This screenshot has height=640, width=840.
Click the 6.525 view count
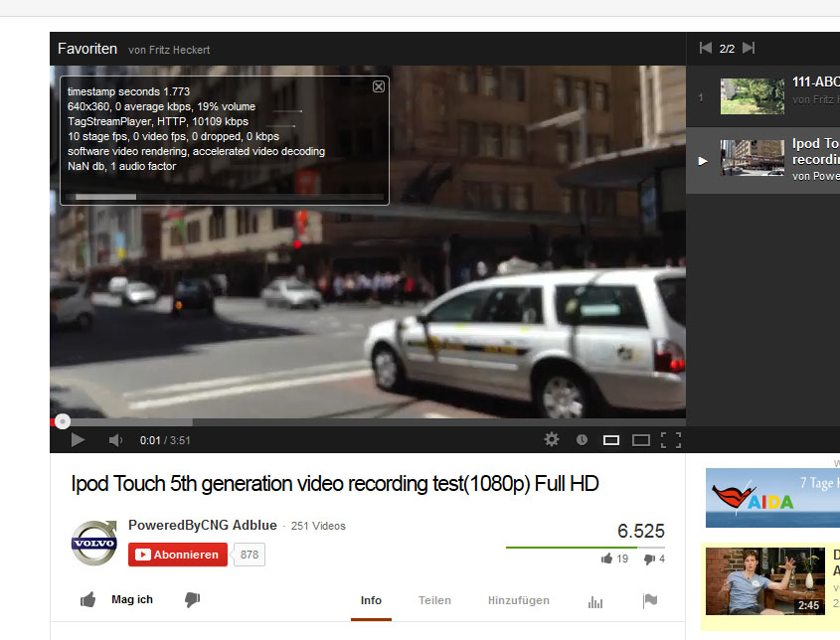641,531
